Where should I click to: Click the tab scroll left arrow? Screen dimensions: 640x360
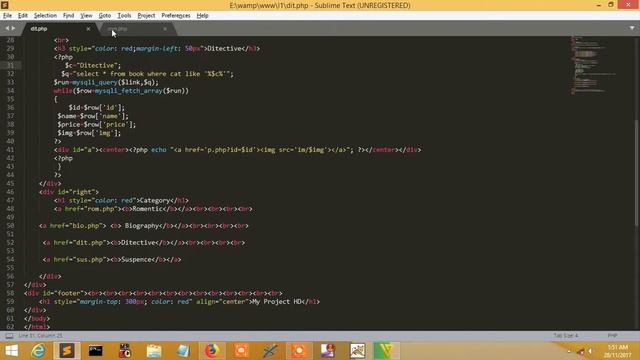pos(7,28)
